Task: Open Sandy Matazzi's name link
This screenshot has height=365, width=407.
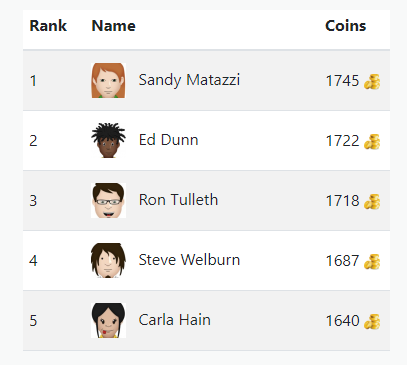Action: coord(189,80)
